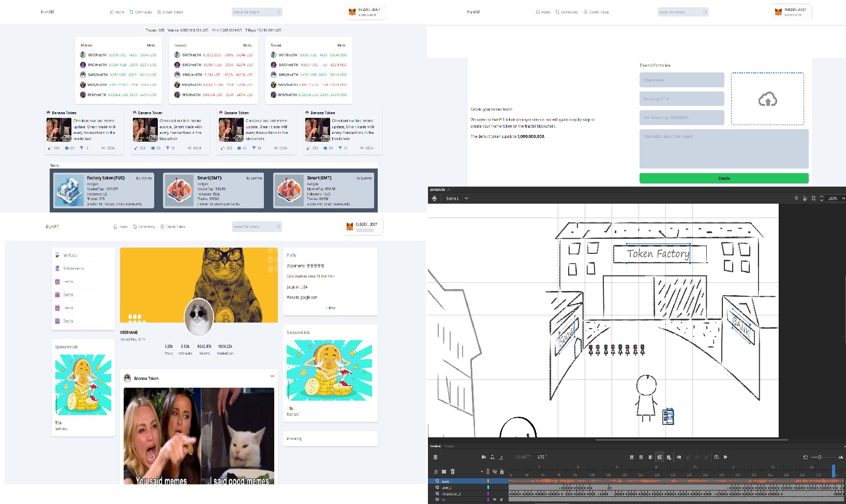Click the Token name input field
Viewport: 846px width, 504px height.
[682, 80]
